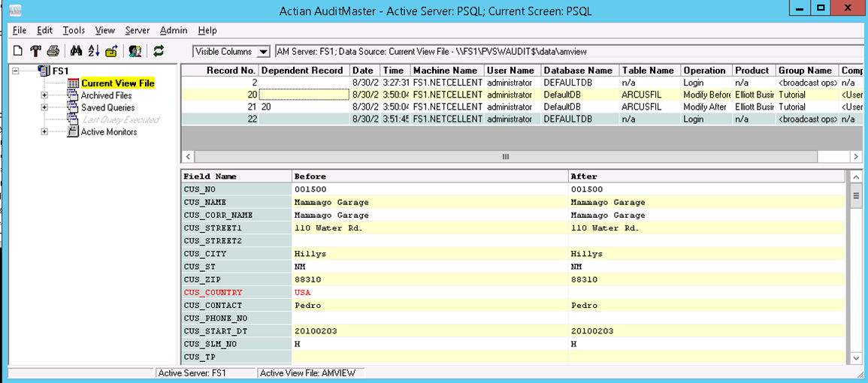Click the Dependent Record column header

304,71
